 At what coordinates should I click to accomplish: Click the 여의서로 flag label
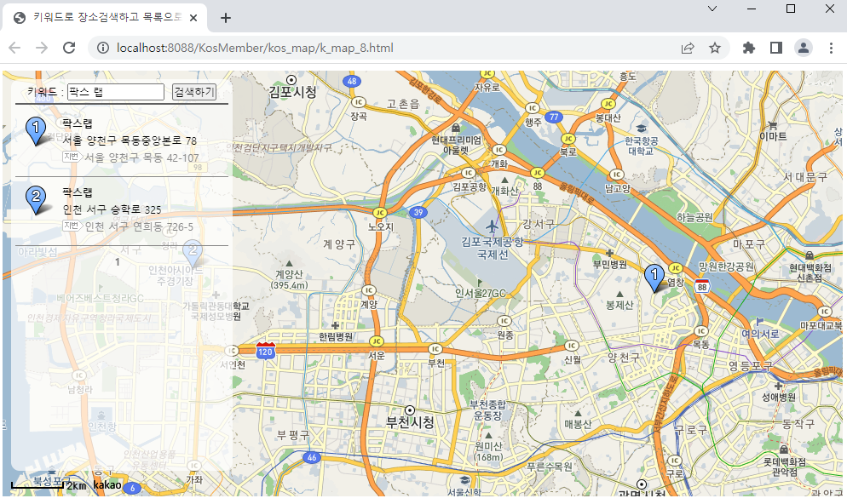click(760, 334)
